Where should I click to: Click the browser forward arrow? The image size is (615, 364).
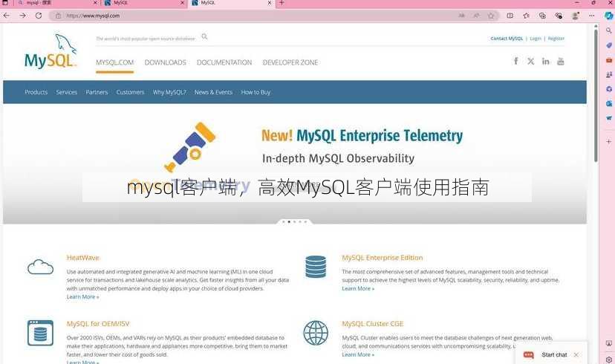click(23, 16)
